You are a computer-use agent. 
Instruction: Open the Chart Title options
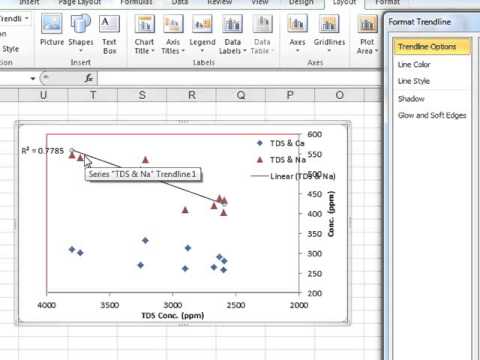coord(144,34)
